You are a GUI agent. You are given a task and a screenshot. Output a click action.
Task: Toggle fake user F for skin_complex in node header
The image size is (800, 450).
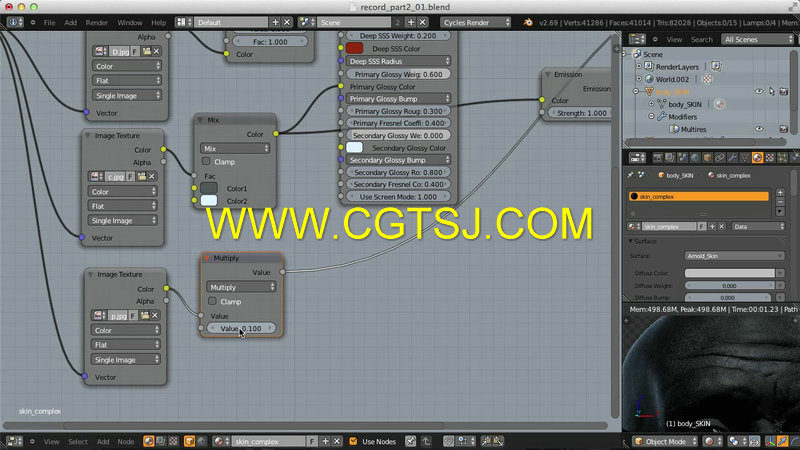click(x=312, y=441)
